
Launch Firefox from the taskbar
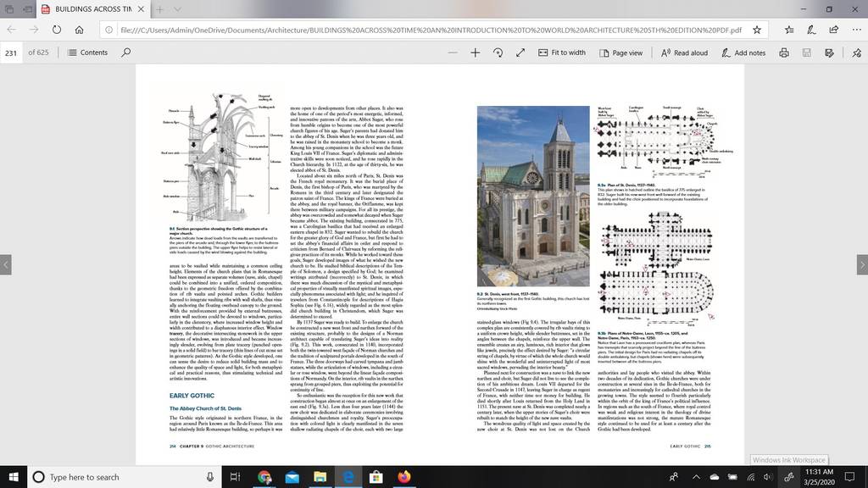tap(404, 477)
